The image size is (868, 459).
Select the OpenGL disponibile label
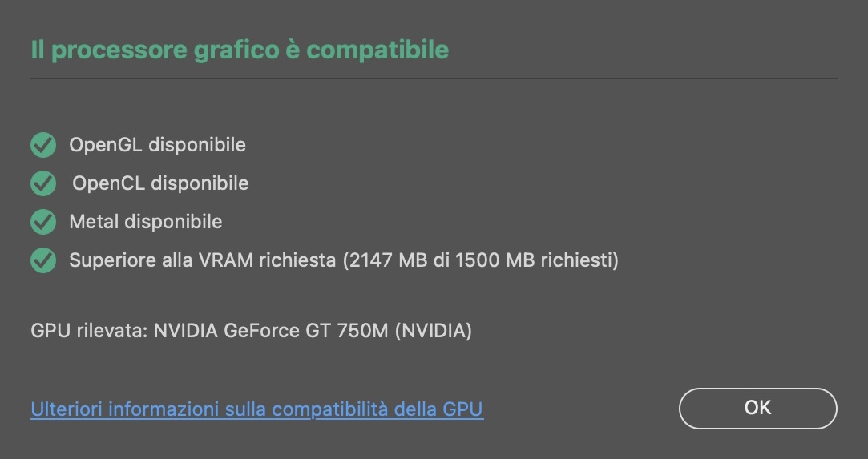coord(157,145)
